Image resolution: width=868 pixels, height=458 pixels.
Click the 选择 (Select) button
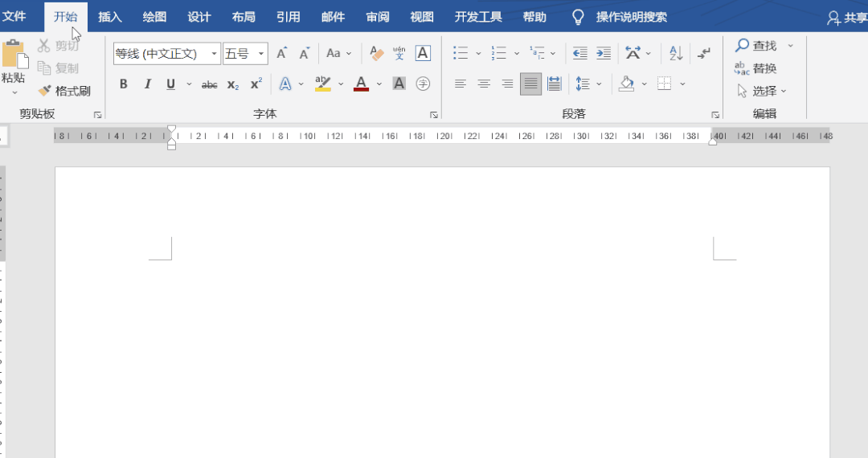coord(762,91)
